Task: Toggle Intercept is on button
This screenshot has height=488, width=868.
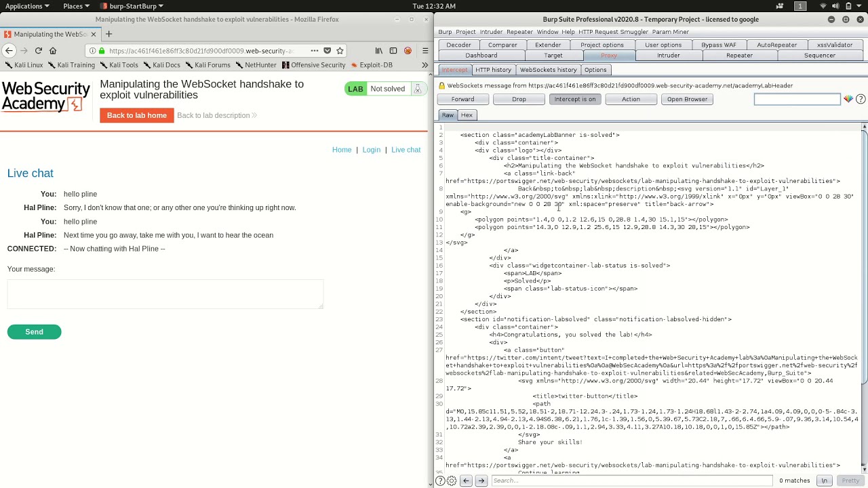Action: (x=574, y=99)
